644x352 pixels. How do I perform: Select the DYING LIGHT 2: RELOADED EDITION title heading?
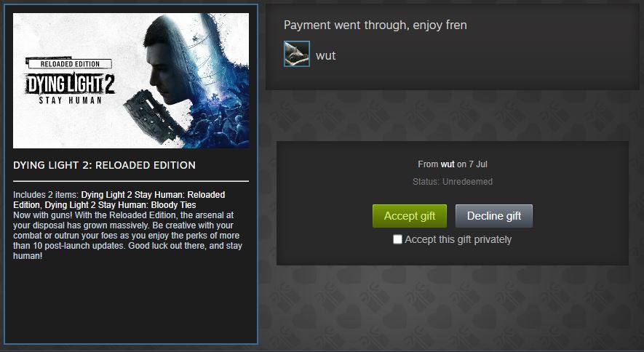coord(104,165)
